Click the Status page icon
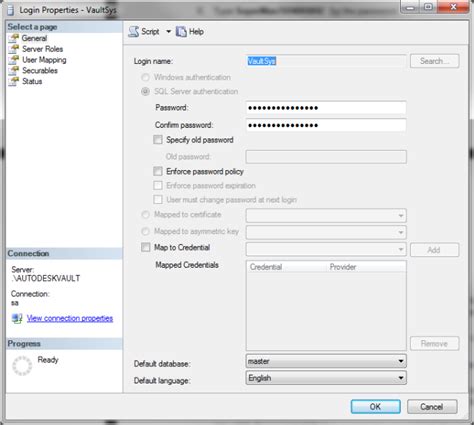This screenshot has height=425, width=474. point(14,81)
